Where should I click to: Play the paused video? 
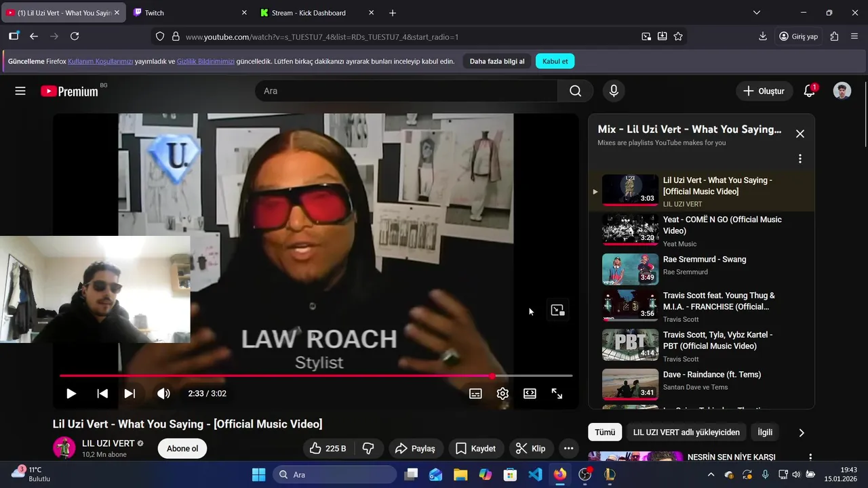point(71,393)
